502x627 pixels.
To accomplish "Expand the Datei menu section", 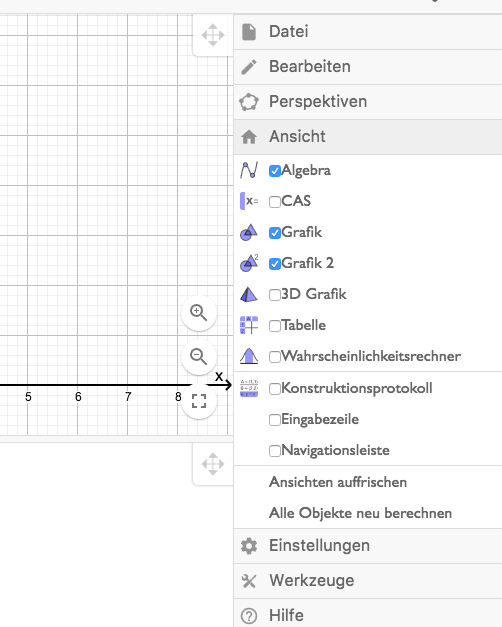I will [368, 32].
